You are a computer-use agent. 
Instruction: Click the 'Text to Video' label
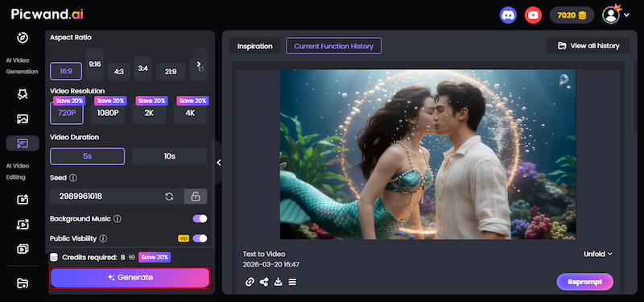264,254
